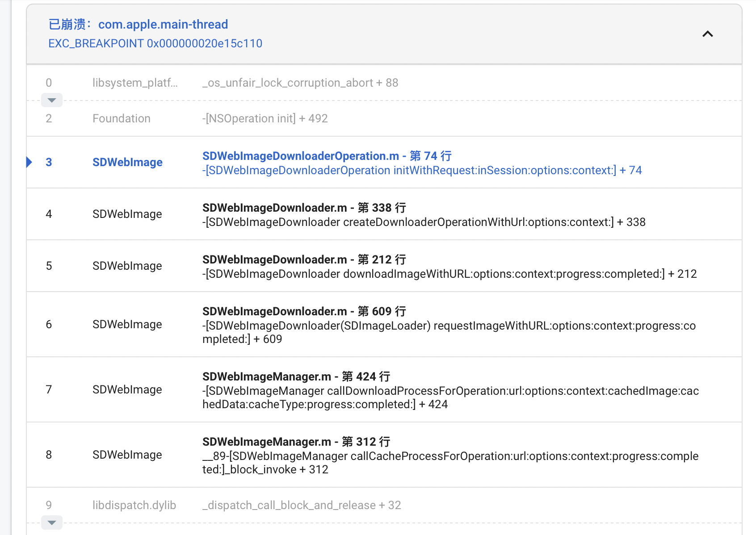756x535 pixels.
Task: Open SDWebImageDownloaderOperation.m 第 74 行 link
Action: point(326,156)
